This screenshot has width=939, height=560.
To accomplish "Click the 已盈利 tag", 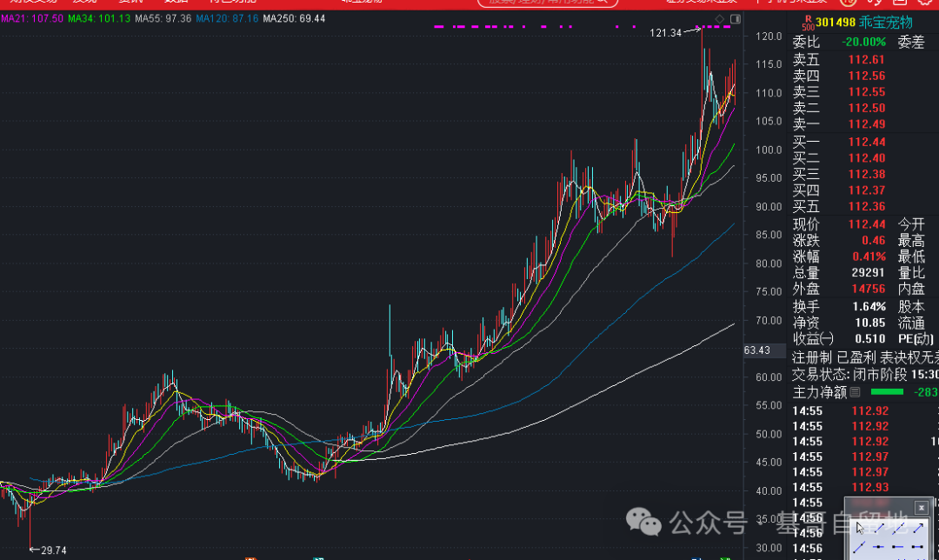I will click(856, 358).
